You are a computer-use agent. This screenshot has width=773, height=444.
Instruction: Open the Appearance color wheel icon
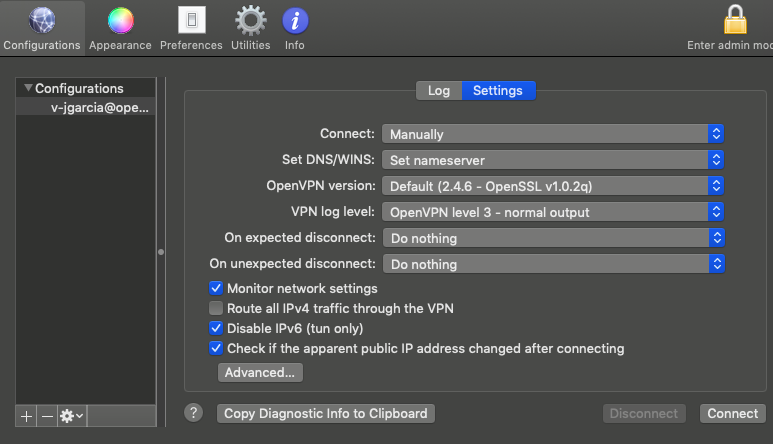tap(120, 21)
